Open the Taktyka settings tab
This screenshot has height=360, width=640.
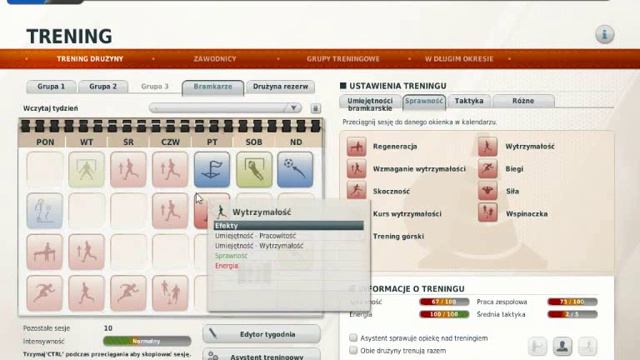[469, 101]
